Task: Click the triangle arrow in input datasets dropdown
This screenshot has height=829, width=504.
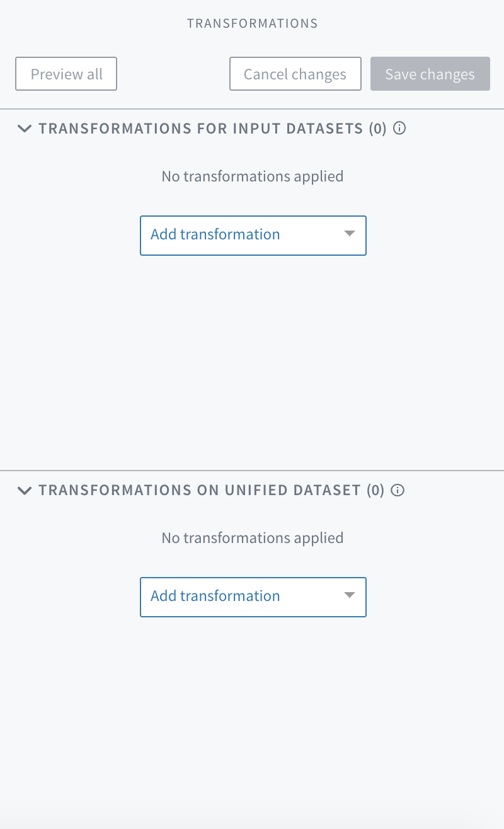Action: [350, 234]
